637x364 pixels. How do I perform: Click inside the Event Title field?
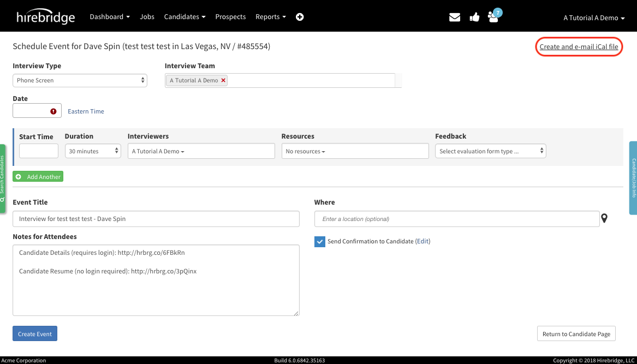point(156,218)
